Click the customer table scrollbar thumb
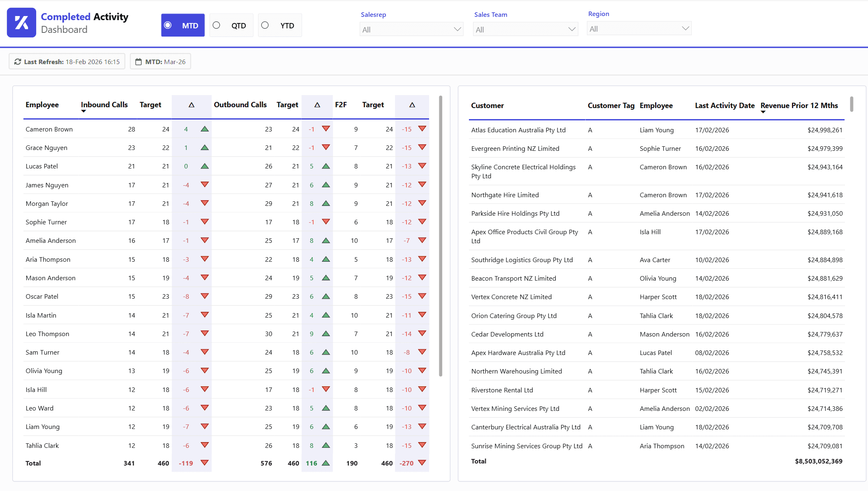This screenshot has width=868, height=491. (852, 104)
